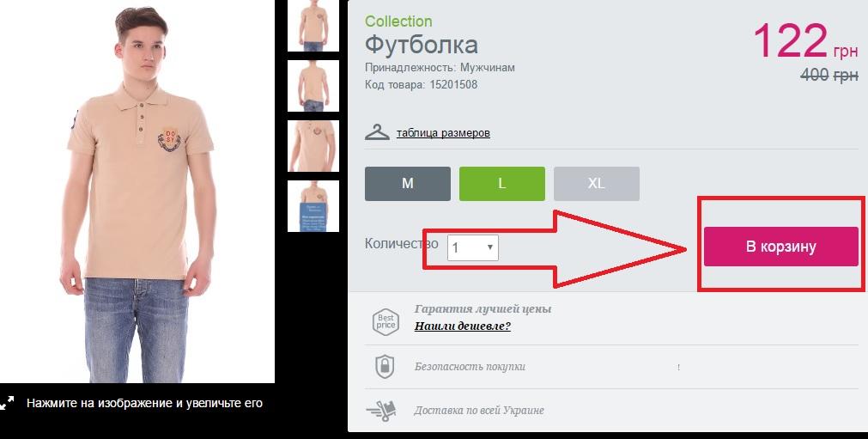Viewport: 868px width, 439px height.
Task: Click the padlock shield security icon
Action: pos(385,367)
